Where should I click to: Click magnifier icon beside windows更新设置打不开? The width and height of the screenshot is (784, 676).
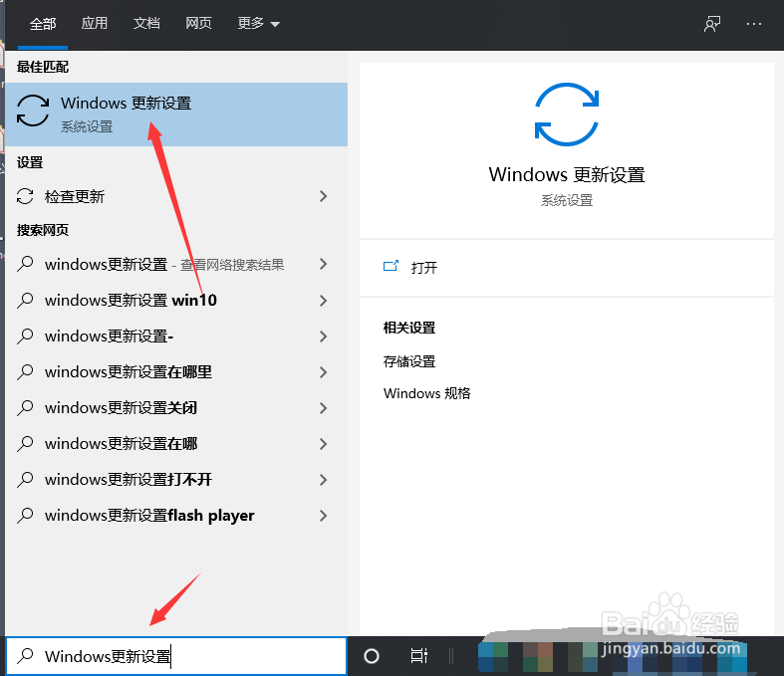pyautogui.click(x=25, y=480)
